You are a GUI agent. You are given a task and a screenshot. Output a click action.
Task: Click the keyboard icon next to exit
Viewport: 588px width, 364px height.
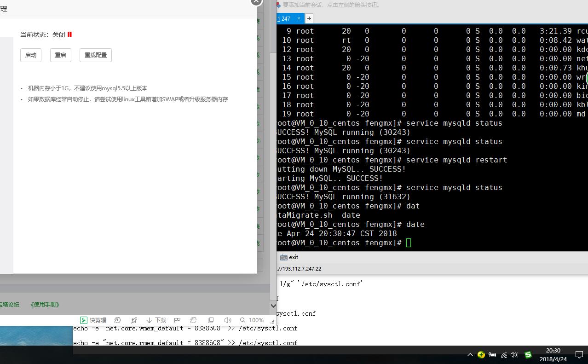(x=283, y=257)
